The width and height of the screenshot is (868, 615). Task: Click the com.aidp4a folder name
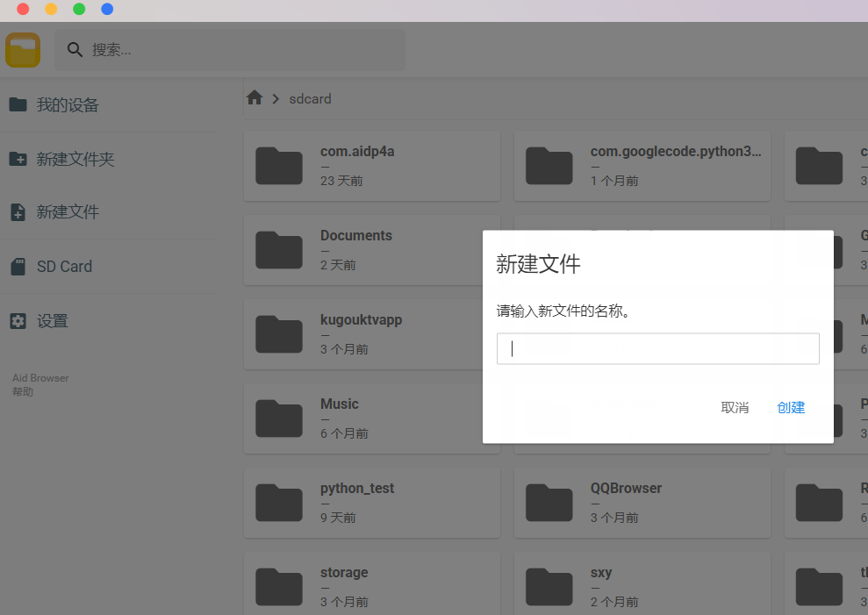coord(357,151)
